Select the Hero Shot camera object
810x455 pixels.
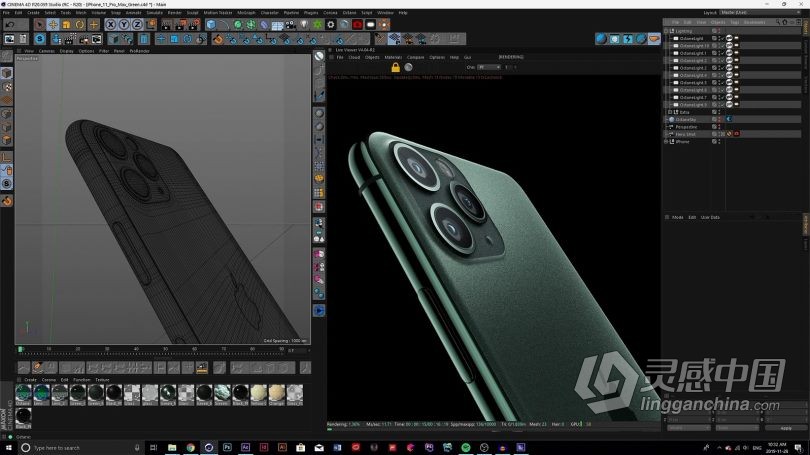click(686, 134)
